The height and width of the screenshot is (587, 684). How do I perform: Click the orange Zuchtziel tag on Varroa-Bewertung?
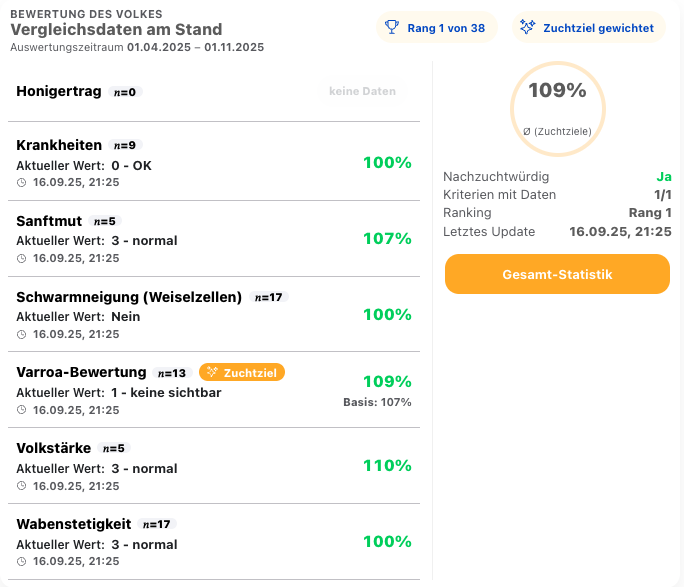242,372
